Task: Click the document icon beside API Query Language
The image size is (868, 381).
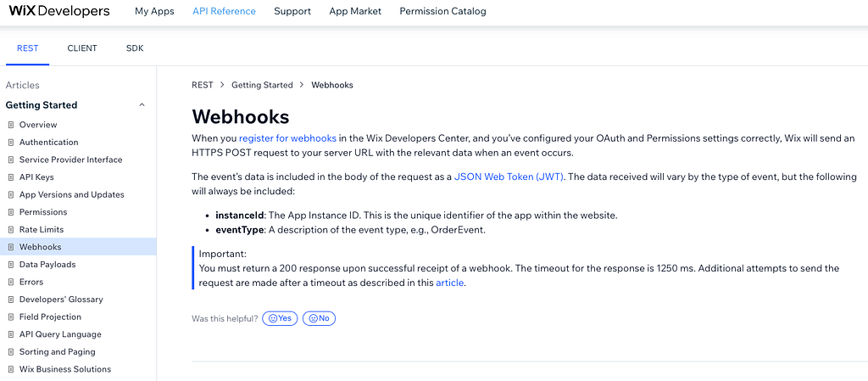Action: (11, 334)
